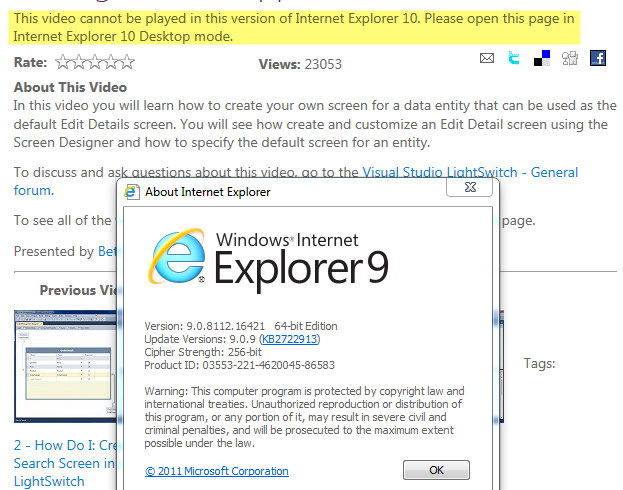This screenshot has width=623, height=490.
Task: Close the About Internet Explorer dialog
Action: tap(470, 187)
